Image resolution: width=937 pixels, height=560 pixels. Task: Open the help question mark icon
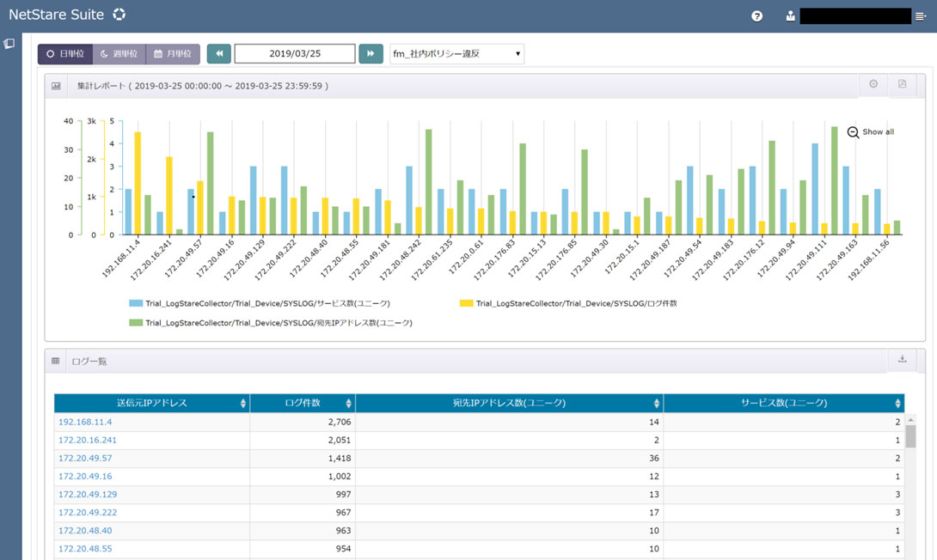pos(756,16)
